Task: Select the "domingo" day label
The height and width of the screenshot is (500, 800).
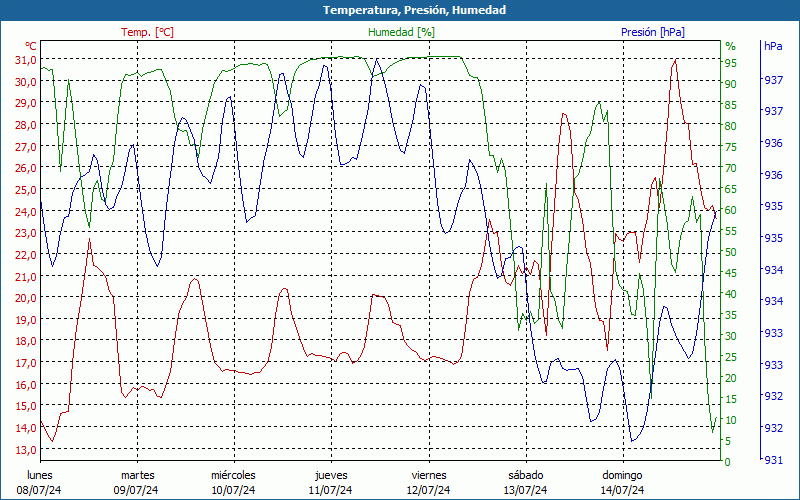Action: 622,475
